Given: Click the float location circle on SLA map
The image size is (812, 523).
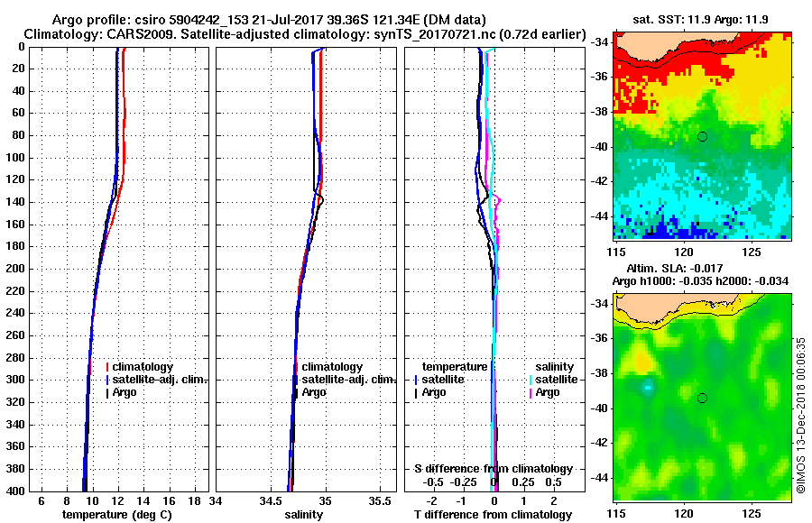Looking at the screenshot, I should click(702, 399).
